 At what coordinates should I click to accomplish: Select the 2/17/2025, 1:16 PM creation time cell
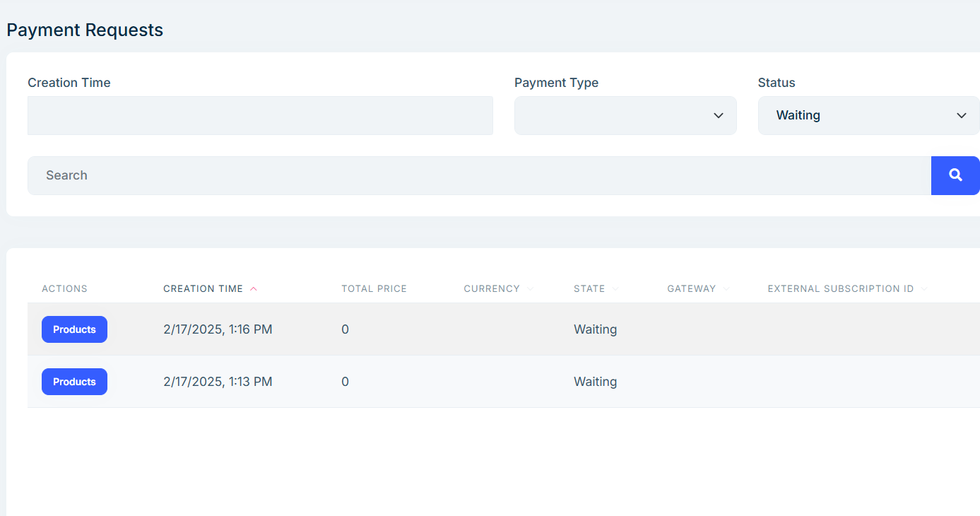click(x=218, y=329)
